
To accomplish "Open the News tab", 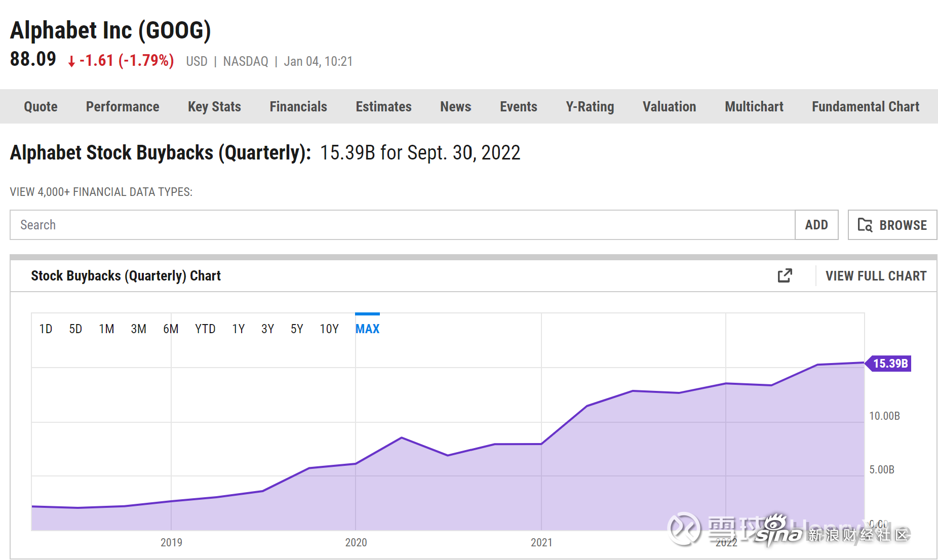I will click(x=455, y=106).
